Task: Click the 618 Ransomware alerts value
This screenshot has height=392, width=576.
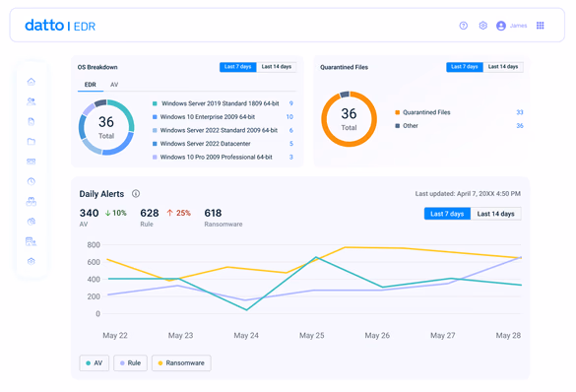Action: (x=213, y=213)
